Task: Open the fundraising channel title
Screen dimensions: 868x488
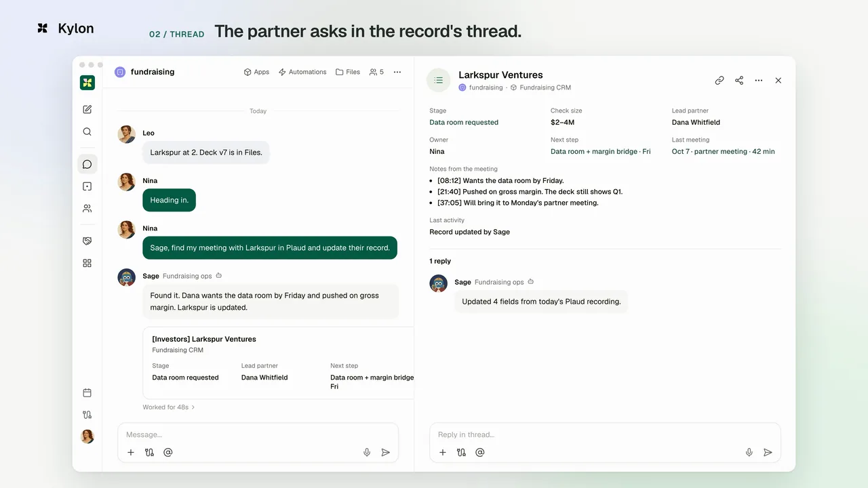Action: pyautogui.click(x=153, y=72)
